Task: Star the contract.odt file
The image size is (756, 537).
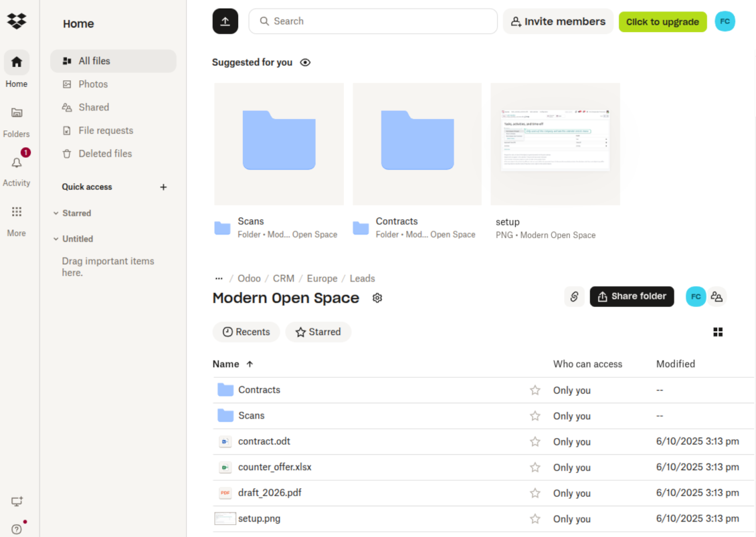Action: tap(535, 442)
